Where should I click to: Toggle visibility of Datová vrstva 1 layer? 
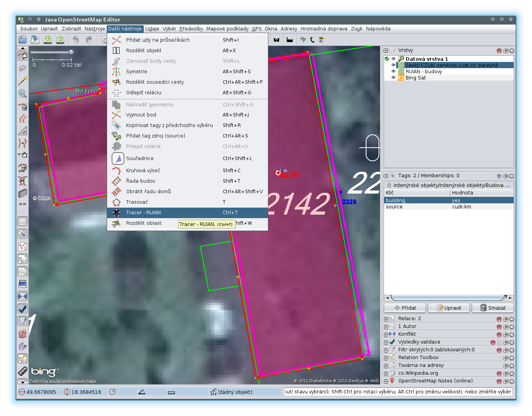tap(393, 59)
